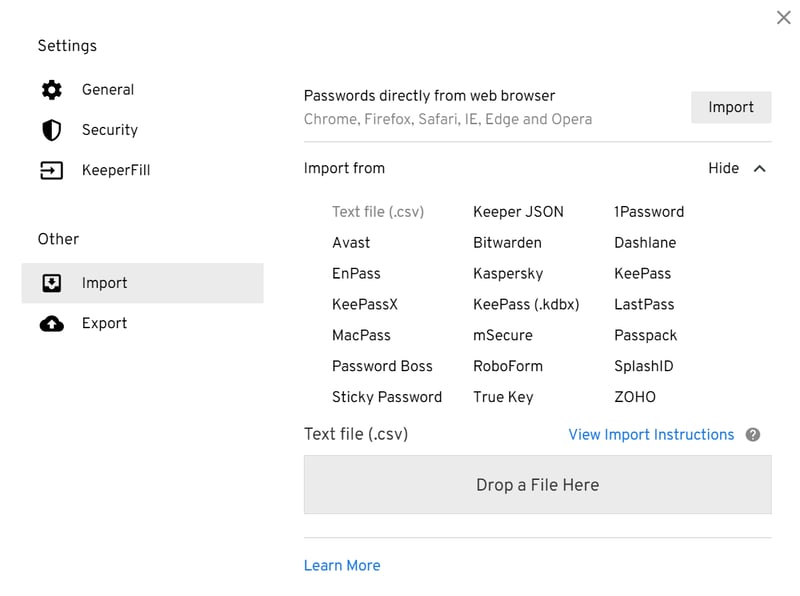The height and width of the screenshot is (596, 800).
Task: Close the Settings dialog with X
Action: coord(784,18)
